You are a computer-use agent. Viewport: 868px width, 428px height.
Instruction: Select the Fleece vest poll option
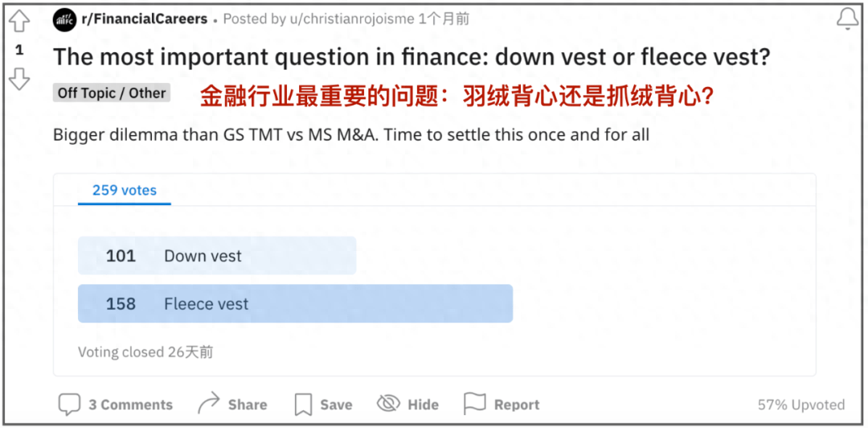(295, 304)
